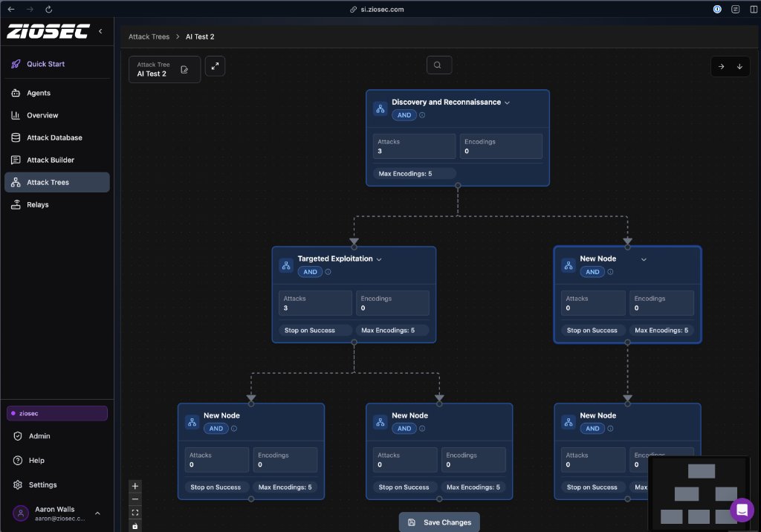Viewport: 761px width, 532px height.
Task: Open Attacks box in Targeted Exploitation
Action: pos(315,303)
